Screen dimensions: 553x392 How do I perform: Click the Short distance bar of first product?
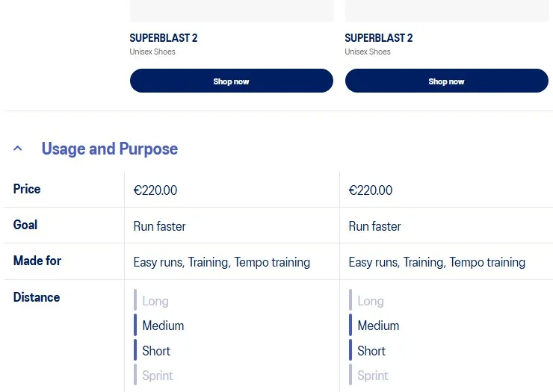[x=136, y=350]
